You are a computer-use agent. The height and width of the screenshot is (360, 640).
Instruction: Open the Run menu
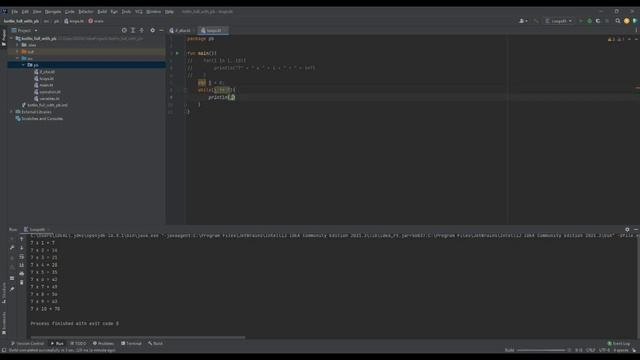coord(114,12)
